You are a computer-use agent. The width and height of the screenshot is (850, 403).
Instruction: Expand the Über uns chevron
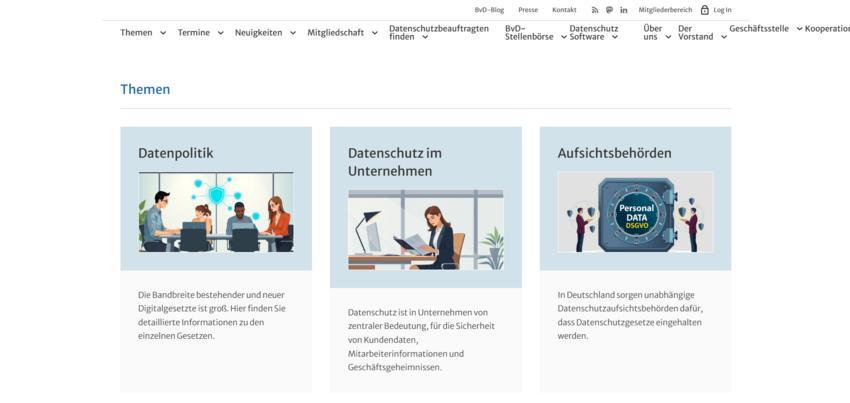(668, 37)
